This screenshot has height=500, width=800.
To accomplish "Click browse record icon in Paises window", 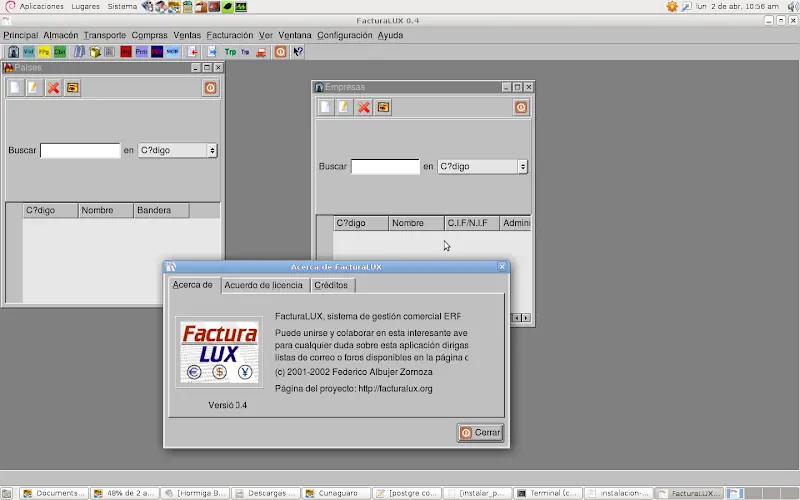I will coord(72,88).
